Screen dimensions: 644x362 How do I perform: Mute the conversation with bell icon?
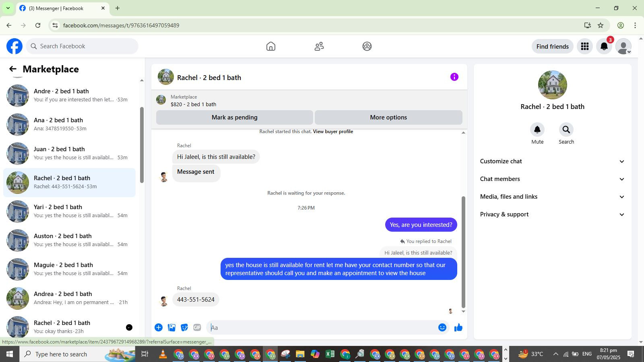537,130
